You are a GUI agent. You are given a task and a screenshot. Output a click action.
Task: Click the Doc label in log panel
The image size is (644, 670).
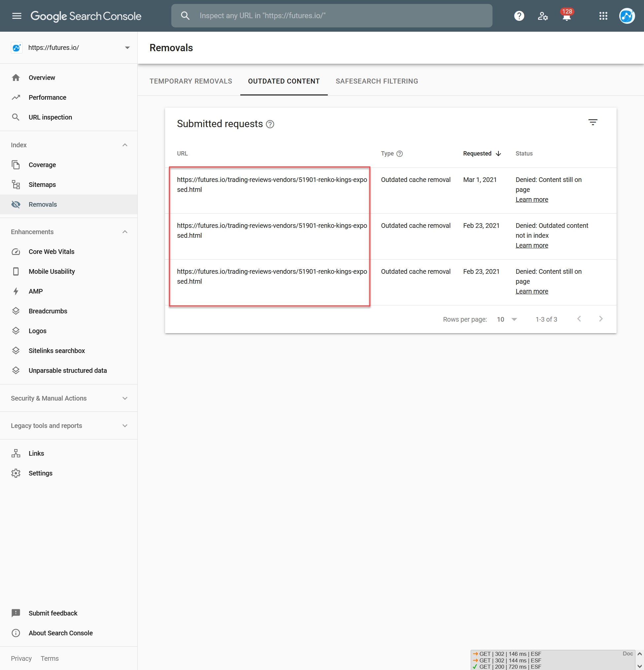[627, 653]
